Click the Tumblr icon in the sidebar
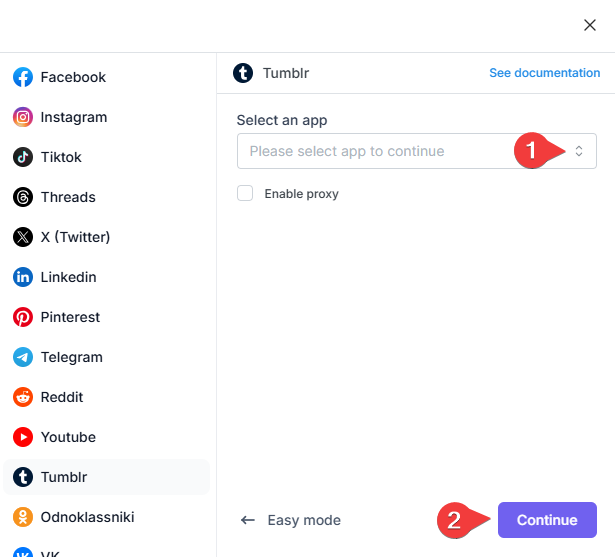This screenshot has width=615, height=557. pos(23,477)
